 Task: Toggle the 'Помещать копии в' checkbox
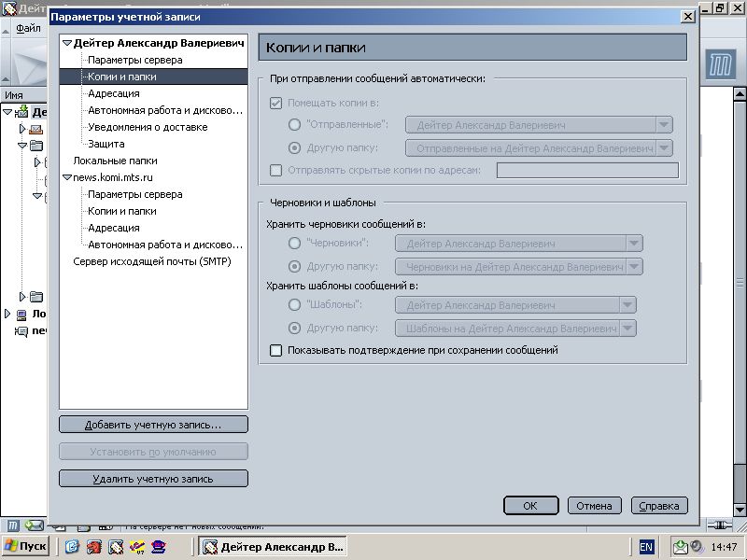pyautogui.click(x=275, y=103)
